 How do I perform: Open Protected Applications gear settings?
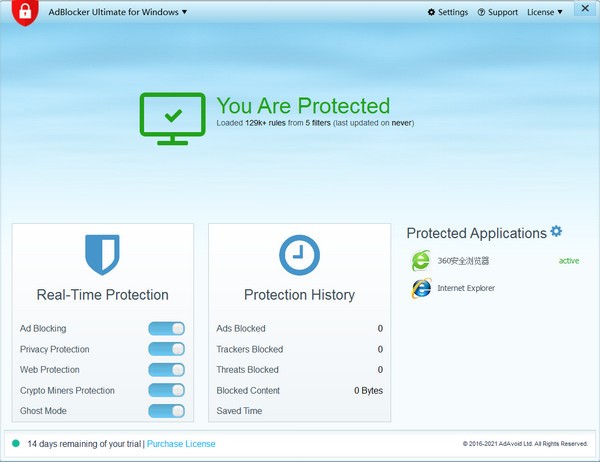(557, 232)
